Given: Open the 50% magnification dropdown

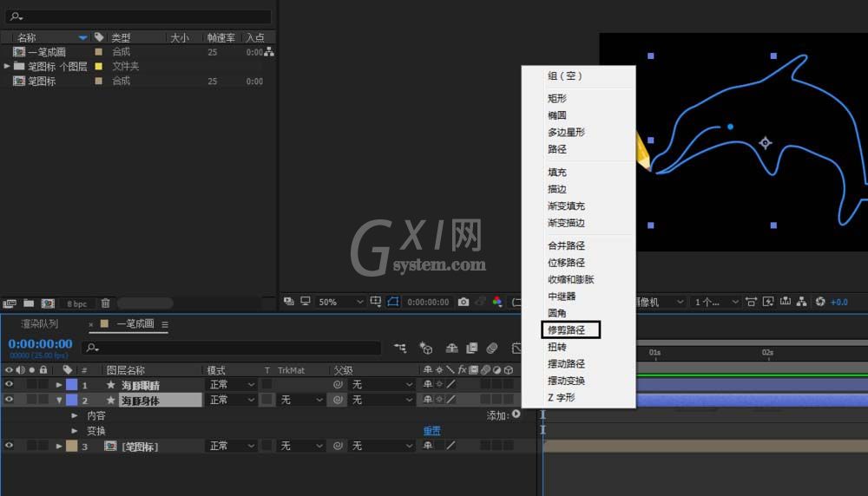Looking at the screenshot, I should (340, 302).
